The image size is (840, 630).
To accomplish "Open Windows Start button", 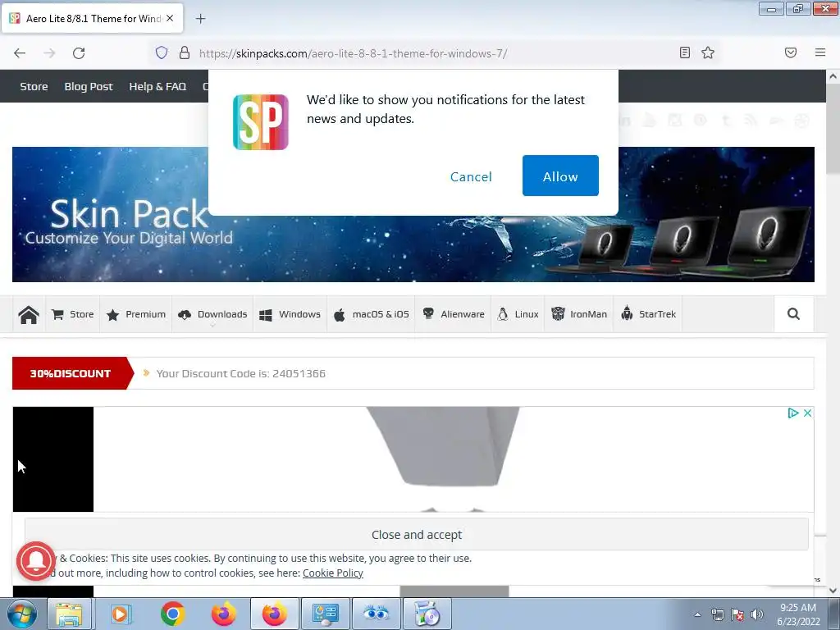I will [22, 614].
